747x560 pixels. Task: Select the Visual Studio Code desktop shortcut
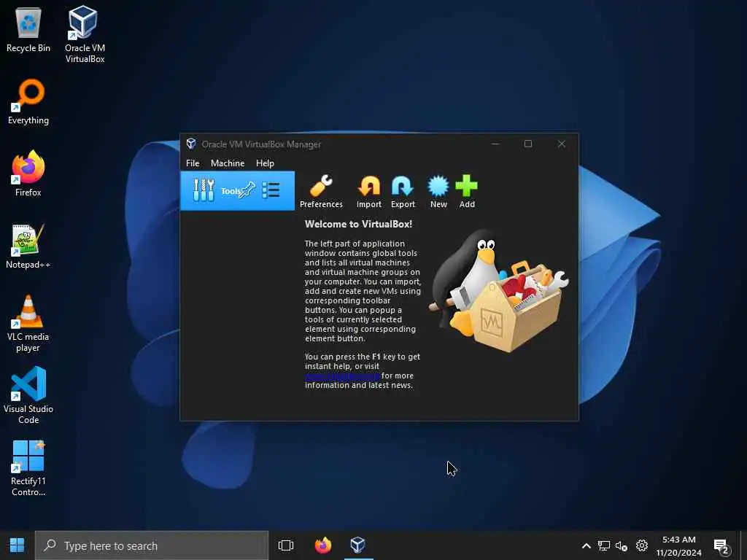point(28,395)
